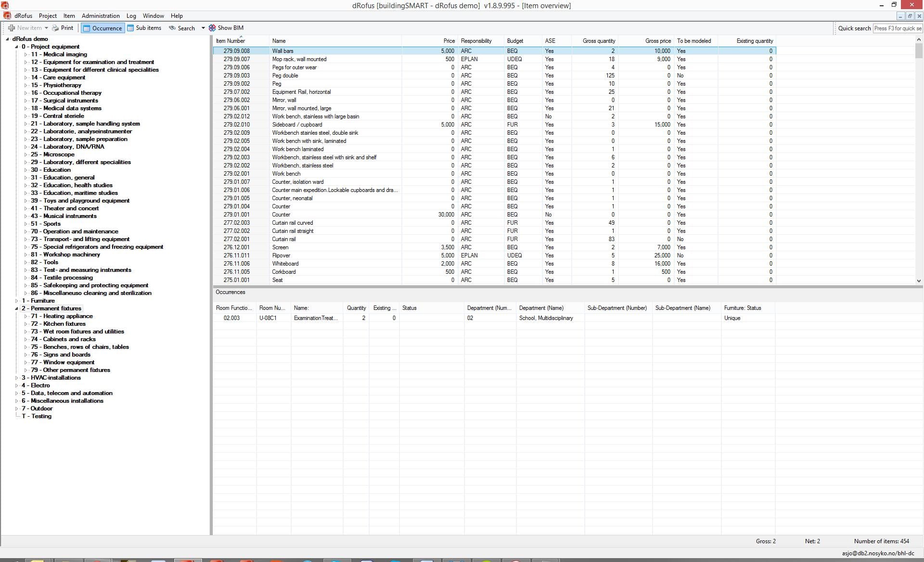Toggle the Sub items view button

[144, 27]
